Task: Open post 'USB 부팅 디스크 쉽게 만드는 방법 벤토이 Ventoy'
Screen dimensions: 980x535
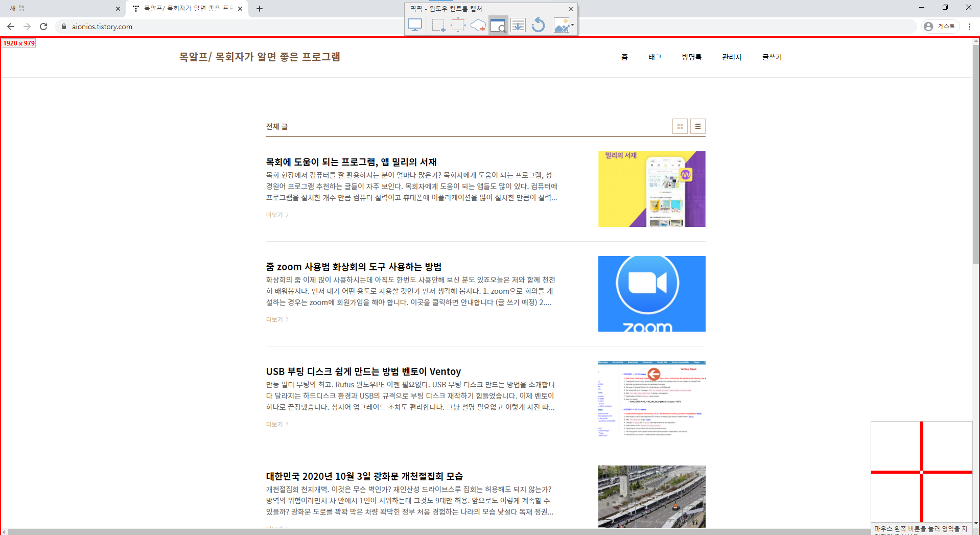Action: point(363,371)
